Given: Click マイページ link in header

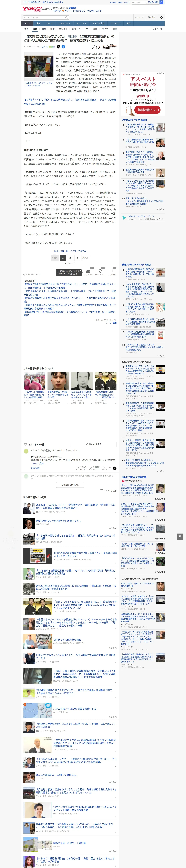Looking at the screenshot, I should click(x=139, y=17).
